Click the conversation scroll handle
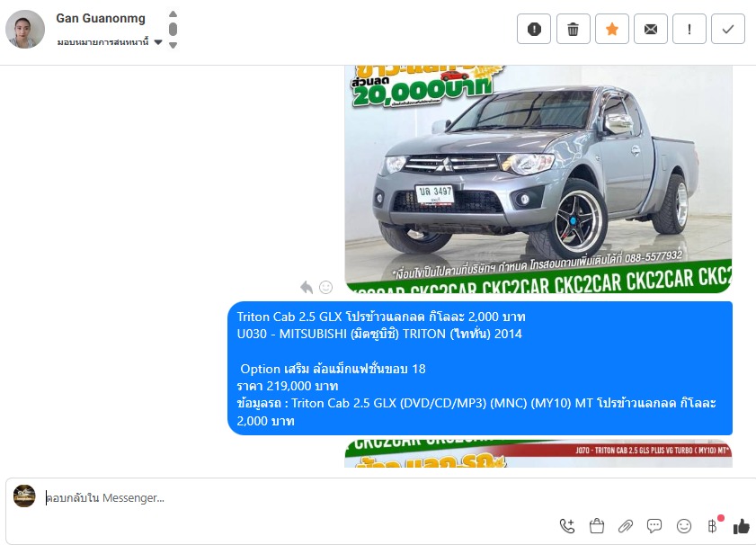 tap(173, 29)
